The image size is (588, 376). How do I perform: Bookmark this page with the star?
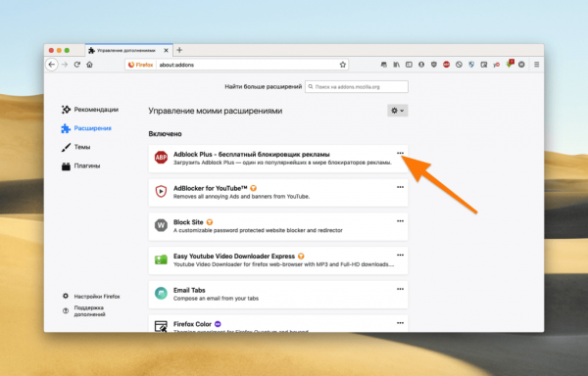[342, 65]
